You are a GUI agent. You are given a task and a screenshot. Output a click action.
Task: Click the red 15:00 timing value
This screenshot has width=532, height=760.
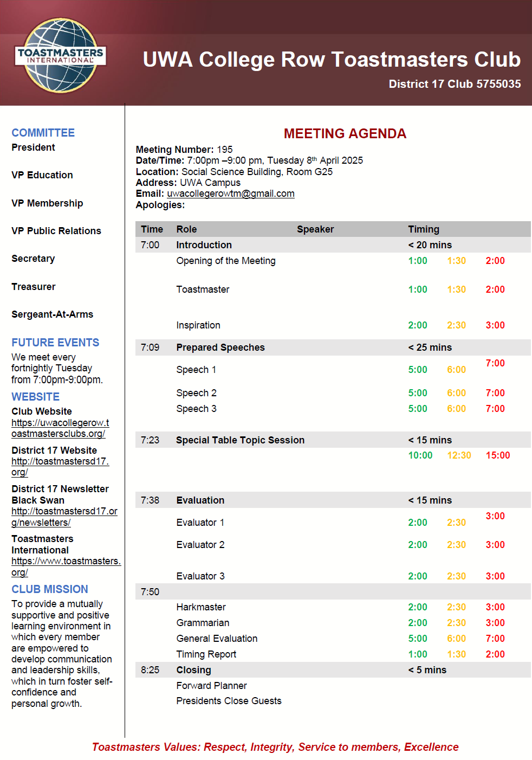pyautogui.click(x=497, y=455)
